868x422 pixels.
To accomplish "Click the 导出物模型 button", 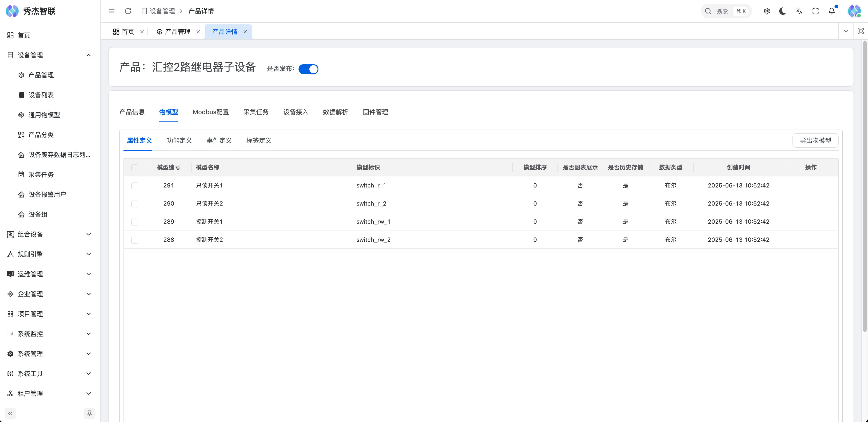I will [816, 140].
